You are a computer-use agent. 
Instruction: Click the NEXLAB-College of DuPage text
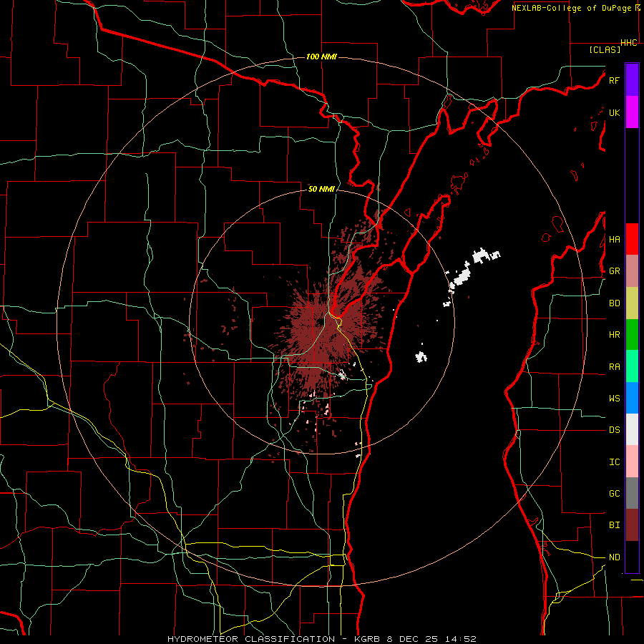click(571, 8)
